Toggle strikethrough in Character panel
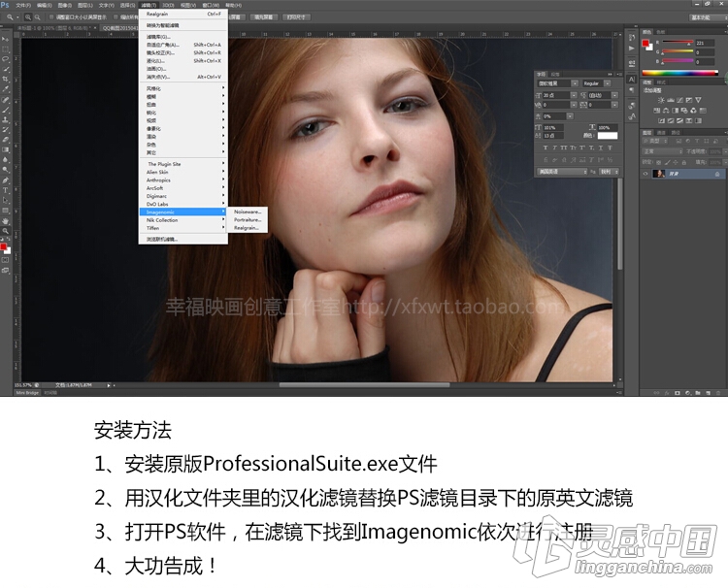The height and width of the screenshot is (588, 728). tap(610, 147)
